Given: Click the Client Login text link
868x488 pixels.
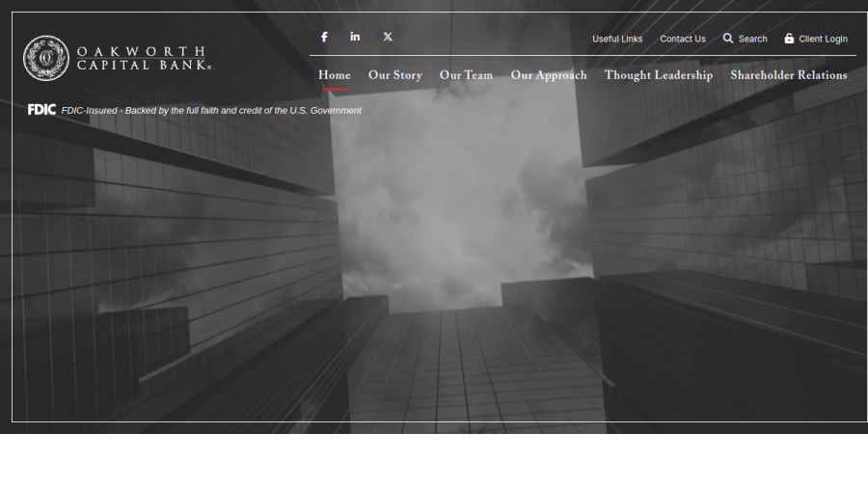Looking at the screenshot, I should point(824,39).
